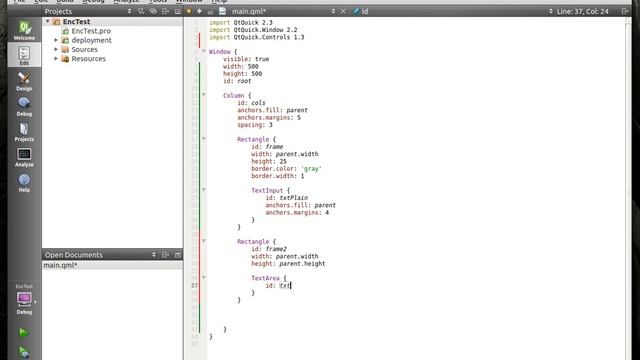Select the EncTest.pro file
Image resolution: width=640 pixels, height=360 pixels.
click(x=91, y=31)
